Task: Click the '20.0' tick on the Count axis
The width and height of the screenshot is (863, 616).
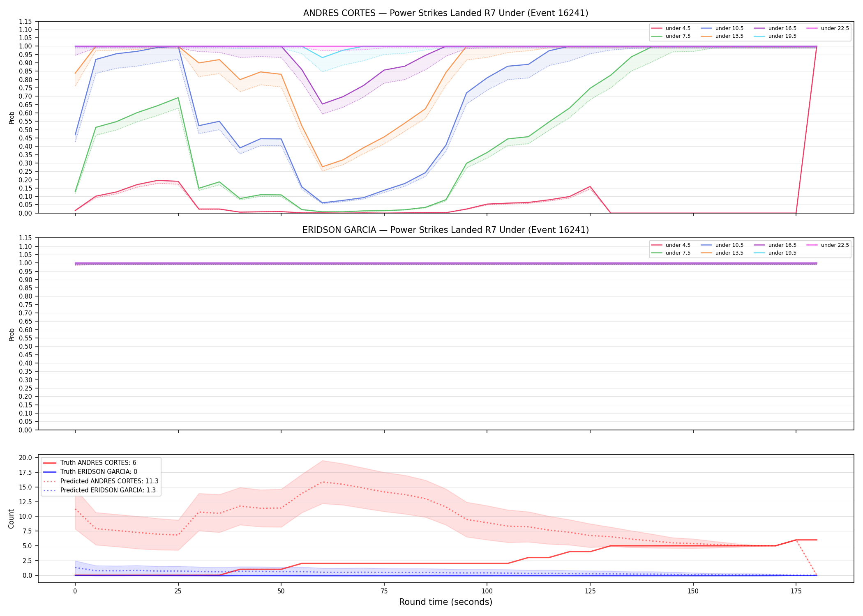Action: point(26,457)
